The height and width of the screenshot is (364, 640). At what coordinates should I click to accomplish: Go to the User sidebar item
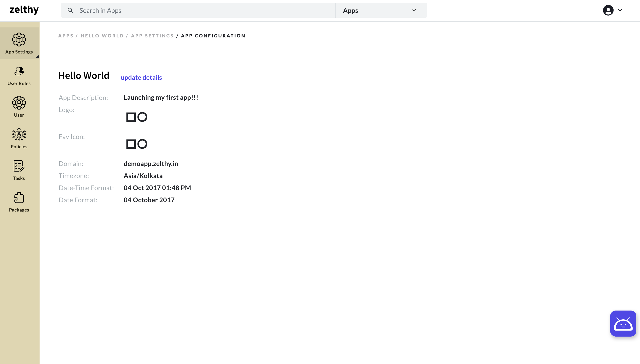pyautogui.click(x=19, y=107)
